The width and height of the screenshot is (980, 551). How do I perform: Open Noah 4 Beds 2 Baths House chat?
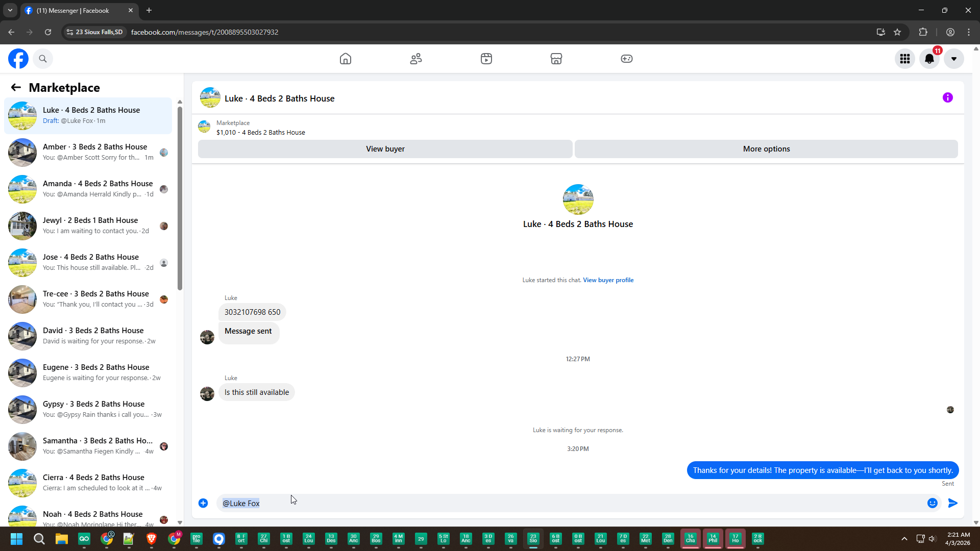click(88, 515)
